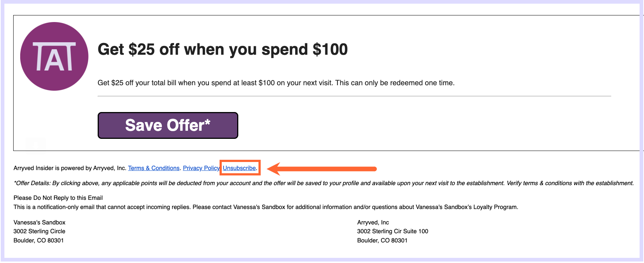Click Boulder, CO 80301 under Vanessa's Sandbox
This screenshot has height=263, width=644.
pyautogui.click(x=39, y=240)
